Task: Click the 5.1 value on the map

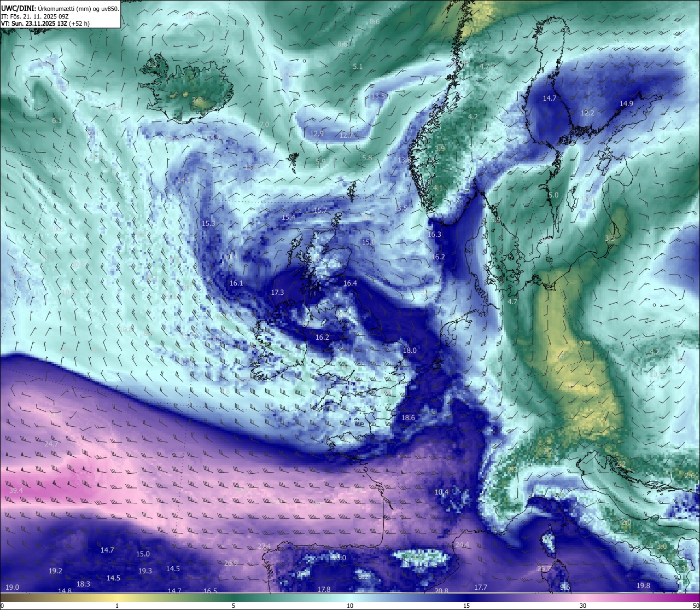Action: coord(358,66)
